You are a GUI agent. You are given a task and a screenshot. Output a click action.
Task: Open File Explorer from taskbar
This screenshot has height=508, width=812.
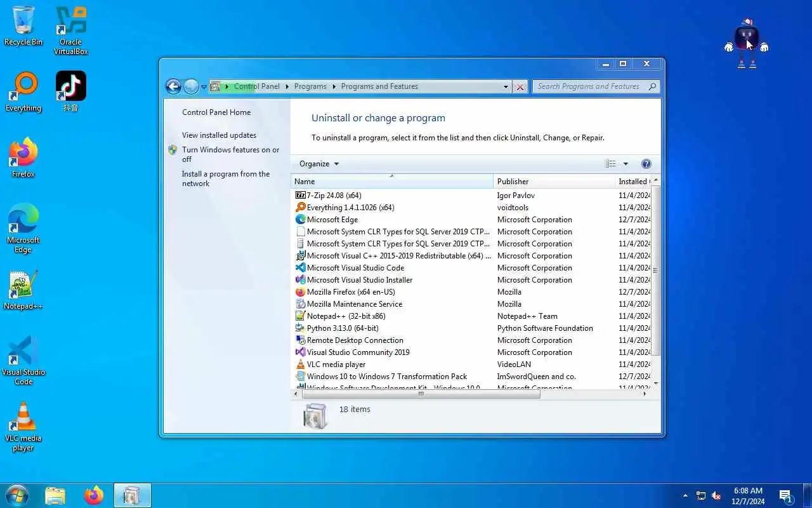(x=56, y=495)
